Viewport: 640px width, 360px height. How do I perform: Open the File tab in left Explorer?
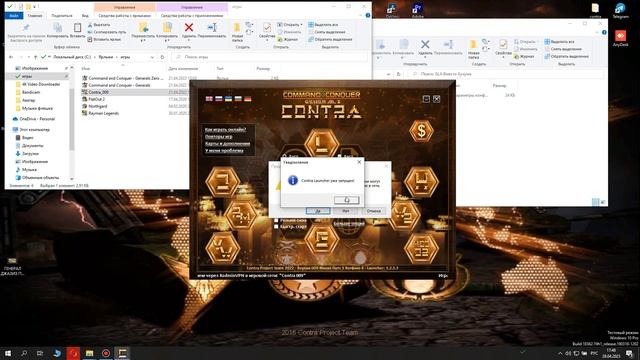(x=14, y=16)
